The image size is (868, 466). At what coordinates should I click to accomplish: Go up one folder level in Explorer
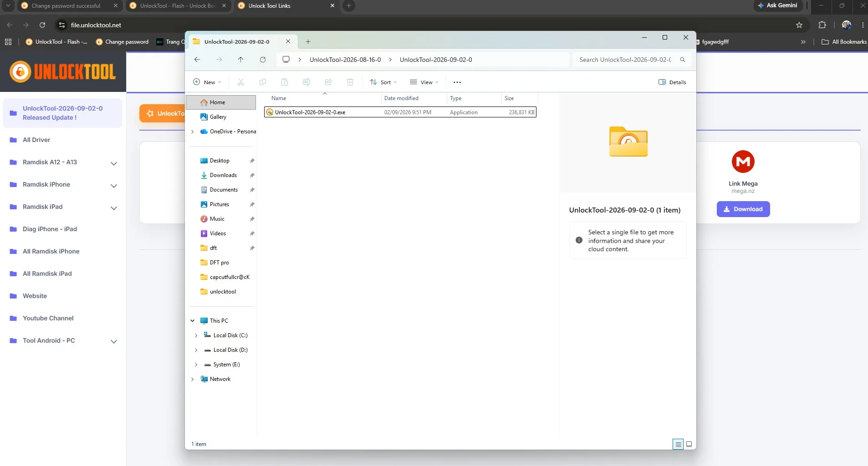coord(241,60)
